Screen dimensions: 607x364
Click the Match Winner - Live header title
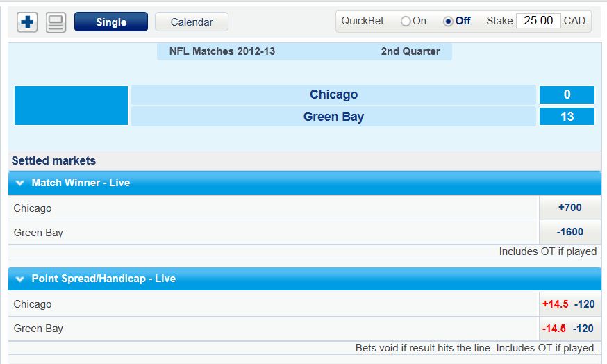[x=81, y=183]
